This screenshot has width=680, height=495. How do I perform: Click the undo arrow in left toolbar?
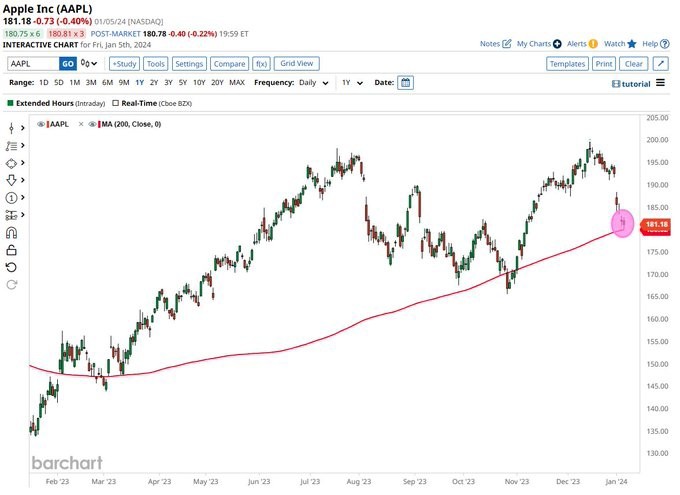(x=12, y=267)
